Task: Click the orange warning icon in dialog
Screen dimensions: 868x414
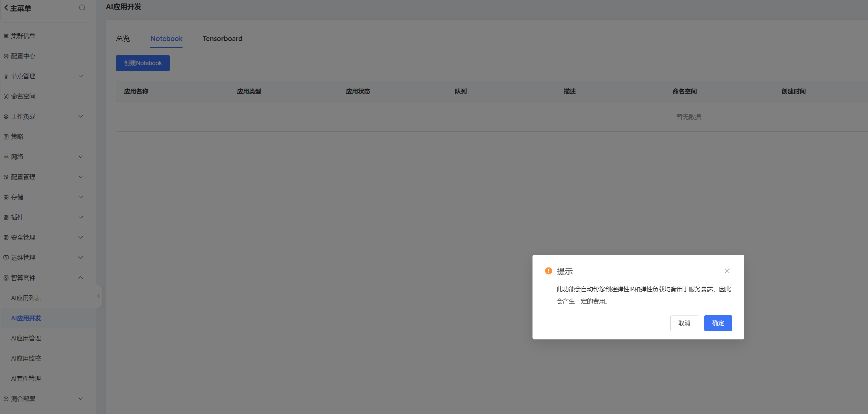Action: click(x=548, y=271)
